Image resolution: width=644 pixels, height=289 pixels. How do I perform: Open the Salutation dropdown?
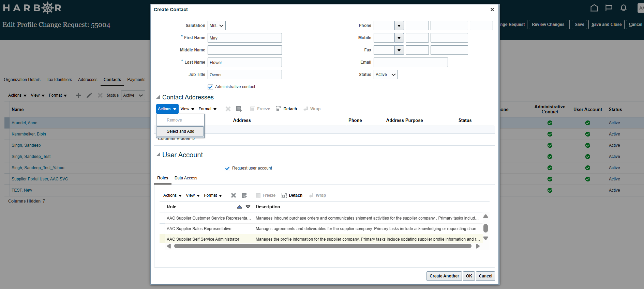[x=217, y=26]
